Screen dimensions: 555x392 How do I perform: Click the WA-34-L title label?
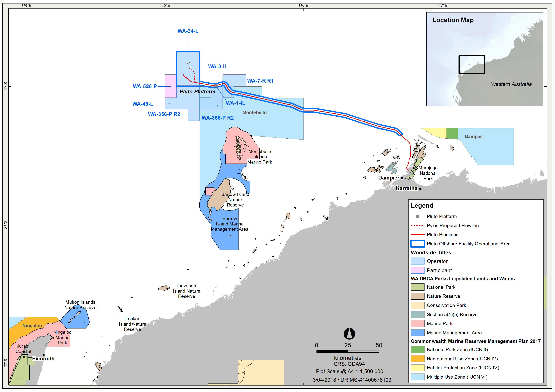pos(188,31)
